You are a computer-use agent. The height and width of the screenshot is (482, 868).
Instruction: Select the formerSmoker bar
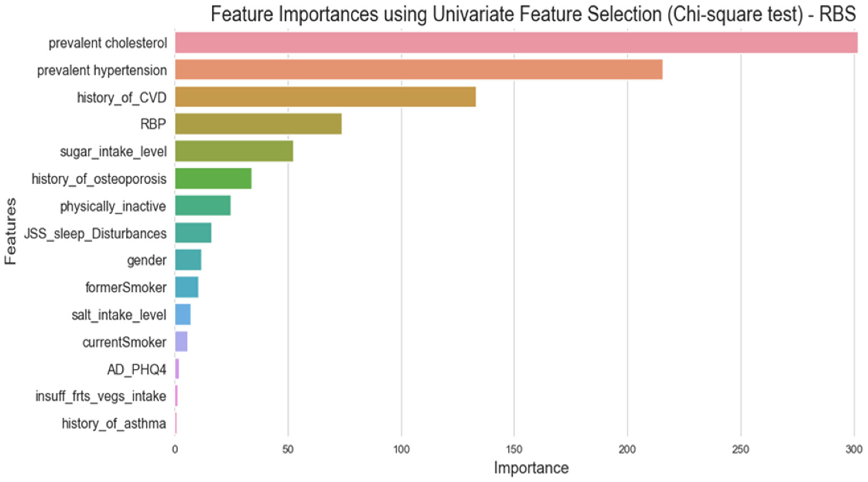[187, 287]
